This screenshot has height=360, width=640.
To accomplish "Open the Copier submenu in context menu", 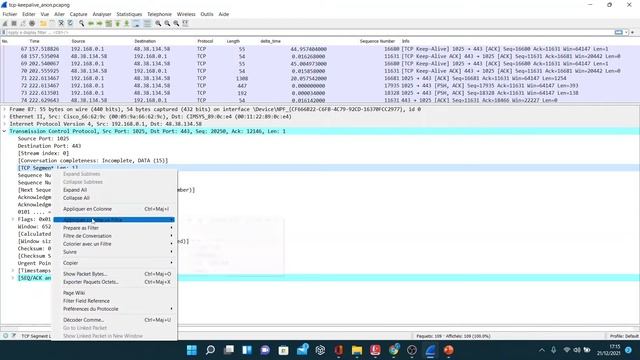I will (114, 263).
